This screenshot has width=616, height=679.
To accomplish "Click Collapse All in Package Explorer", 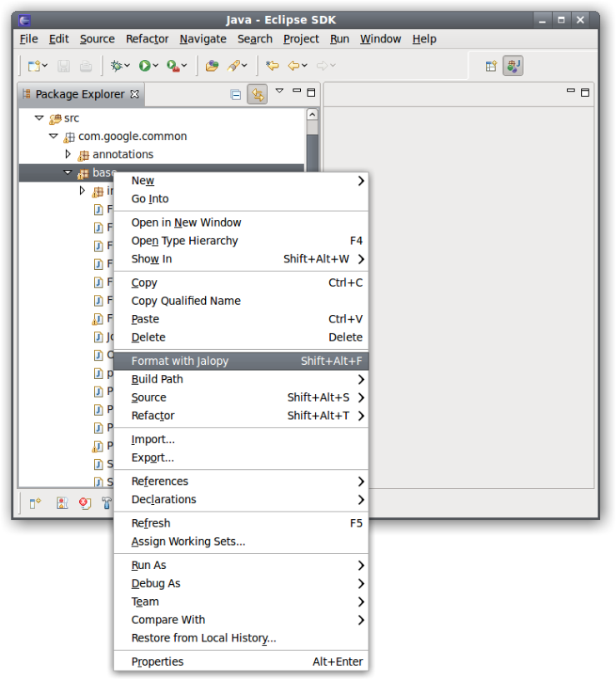I will point(236,94).
